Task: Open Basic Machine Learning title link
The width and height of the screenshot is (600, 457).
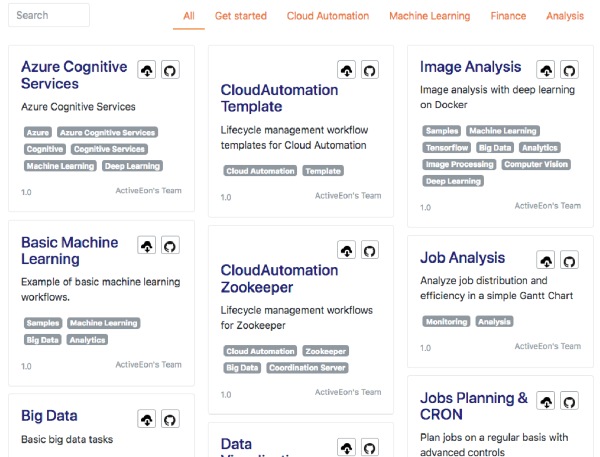Action: tap(70, 251)
